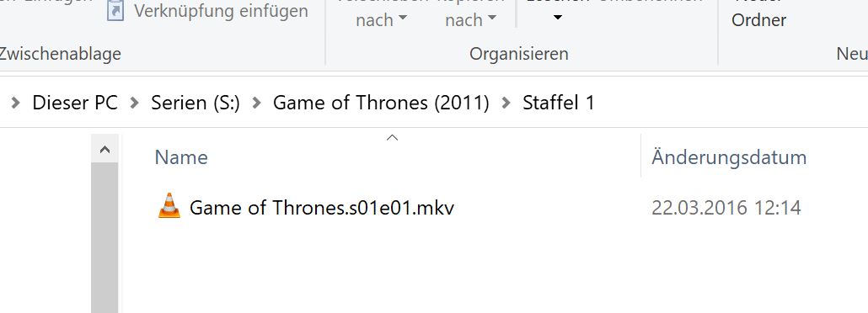Viewport: 868px width, 313px height.
Task: Expand the Löschen dropdown arrow
Action: point(558,19)
